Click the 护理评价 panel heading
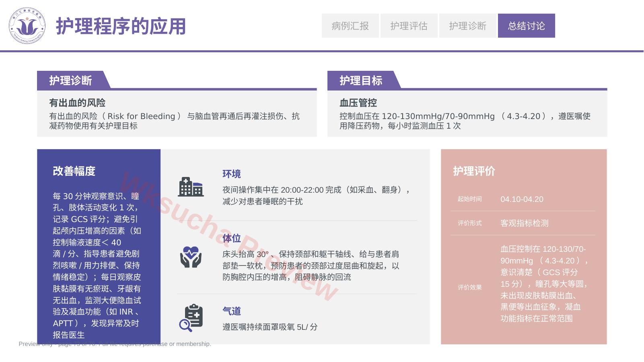 474,171
